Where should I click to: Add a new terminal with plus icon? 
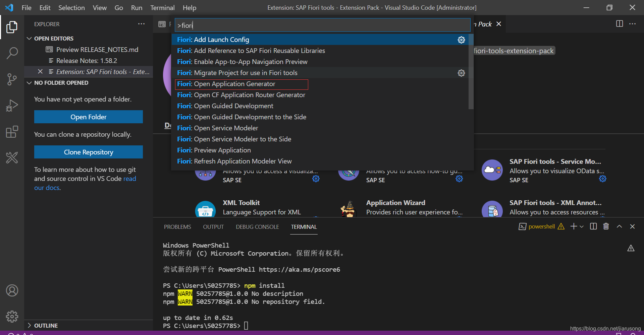(574, 226)
